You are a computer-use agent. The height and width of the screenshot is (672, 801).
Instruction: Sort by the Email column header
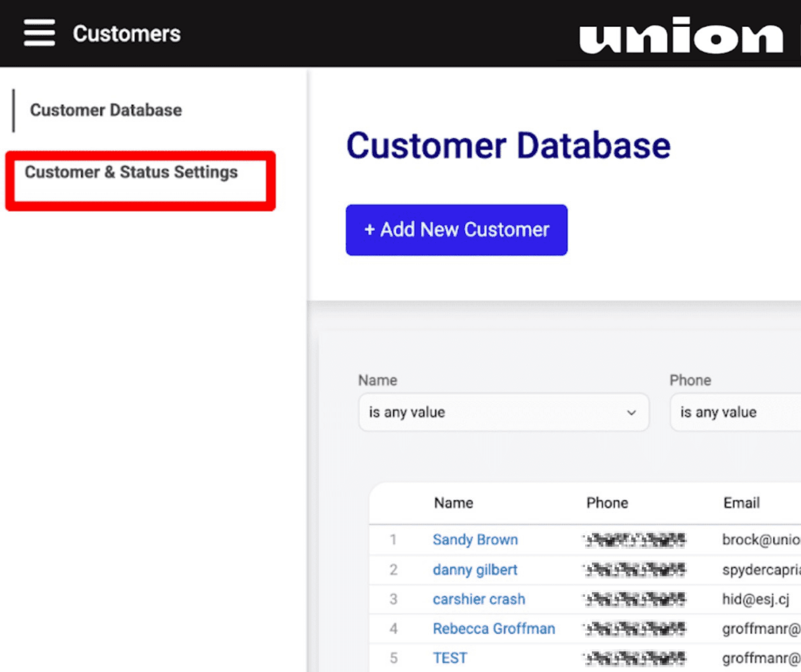pyautogui.click(x=741, y=503)
